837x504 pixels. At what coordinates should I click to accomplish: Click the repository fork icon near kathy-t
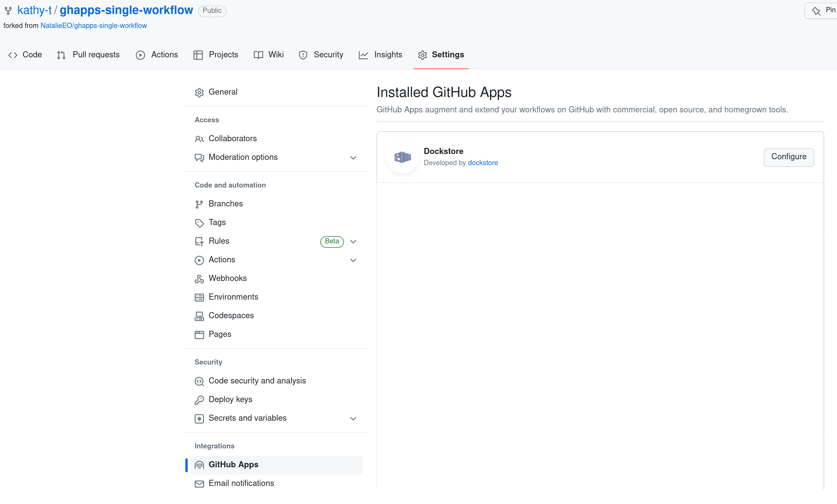[x=8, y=10]
